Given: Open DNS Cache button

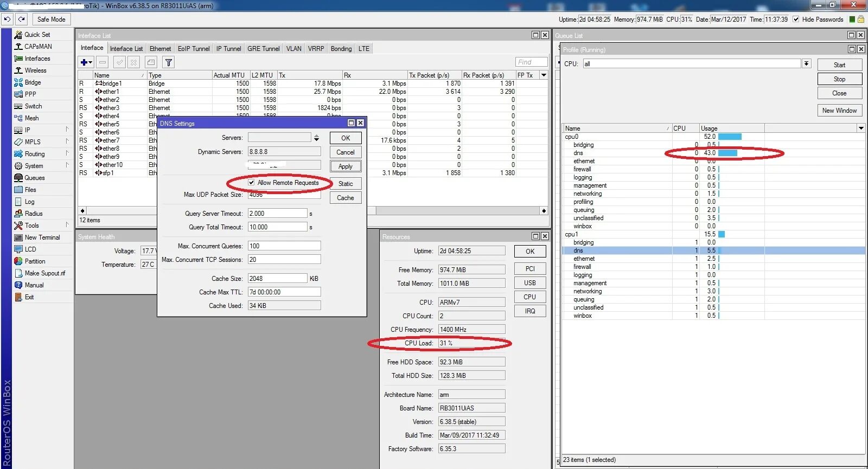Looking at the screenshot, I should [346, 198].
